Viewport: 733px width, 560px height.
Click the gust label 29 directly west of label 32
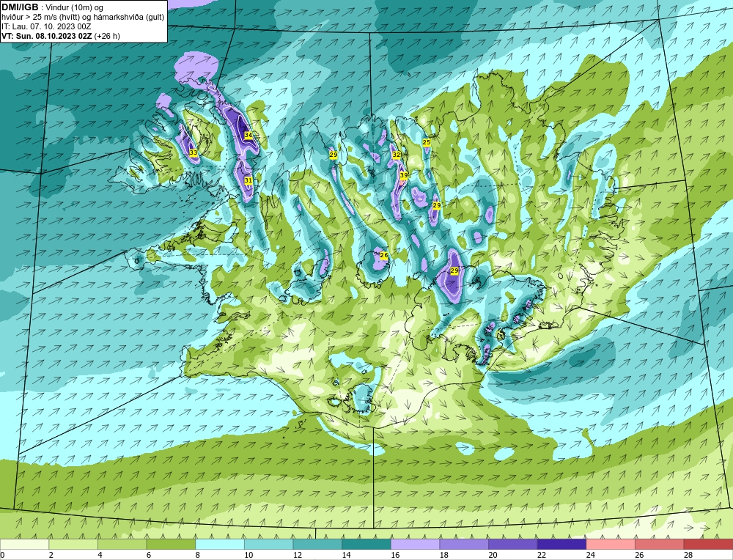[x=334, y=155]
